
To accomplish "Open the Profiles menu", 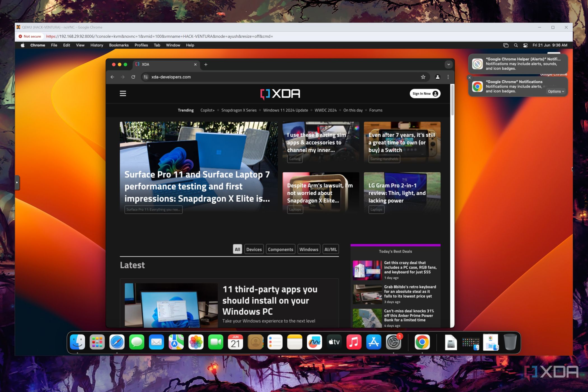I will pyautogui.click(x=141, y=45).
